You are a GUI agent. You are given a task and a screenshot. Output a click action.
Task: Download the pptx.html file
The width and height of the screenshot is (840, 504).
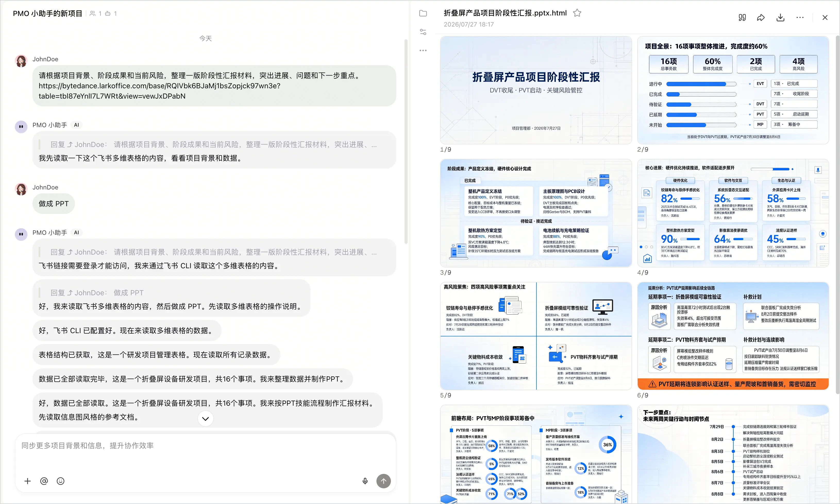tap(780, 17)
